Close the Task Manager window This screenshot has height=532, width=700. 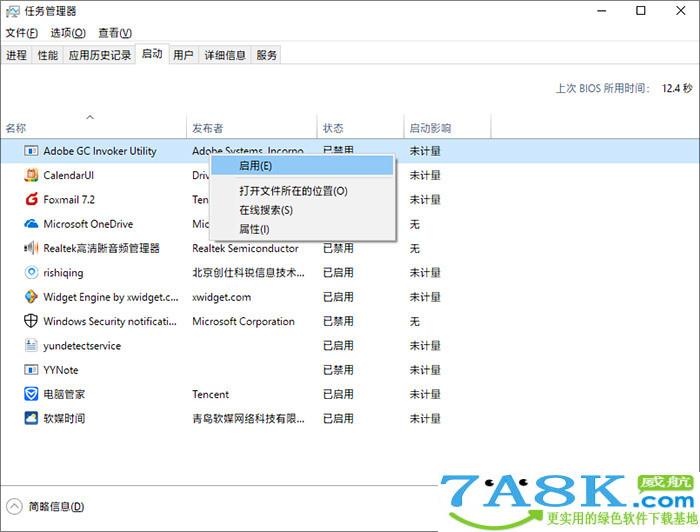(x=680, y=11)
